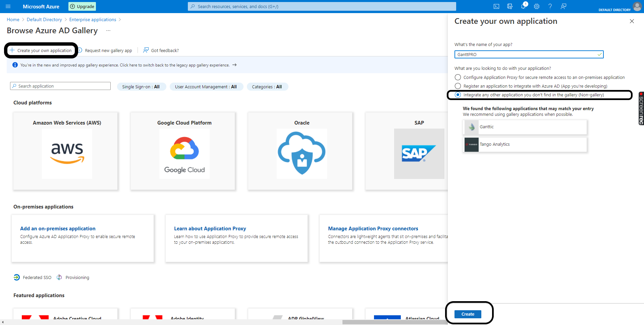Viewport: 644px width, 325px height.
Task: Click the Upgrade button
Action: coord(82,6)
